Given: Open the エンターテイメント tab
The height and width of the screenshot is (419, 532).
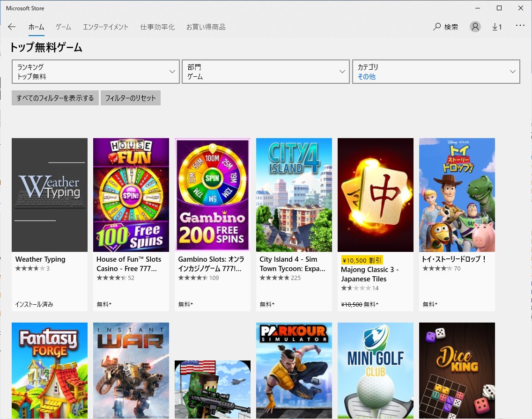Looking at the screenshot, I should pos(105,27).
